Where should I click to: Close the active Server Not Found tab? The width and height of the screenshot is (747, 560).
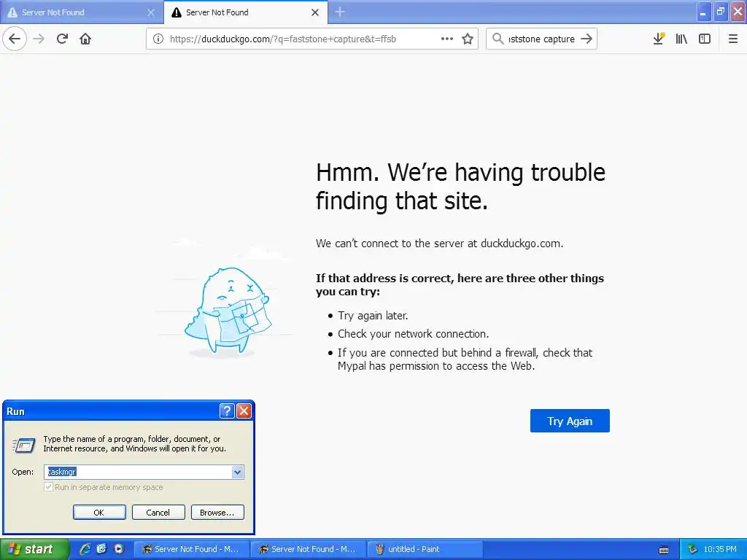tap(315, 12)
